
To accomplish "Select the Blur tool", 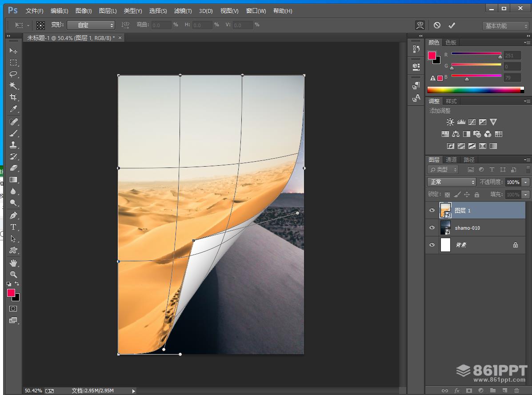I will click(x=13, y=191).
